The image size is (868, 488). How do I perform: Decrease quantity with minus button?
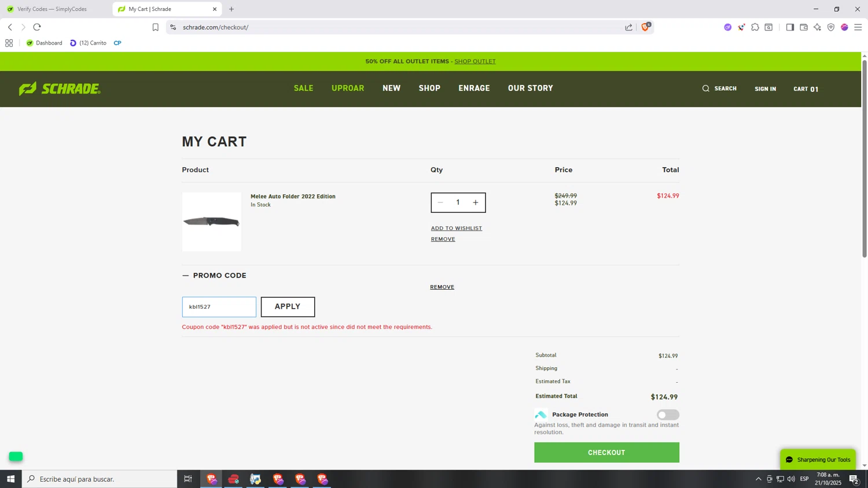point(440,202)
